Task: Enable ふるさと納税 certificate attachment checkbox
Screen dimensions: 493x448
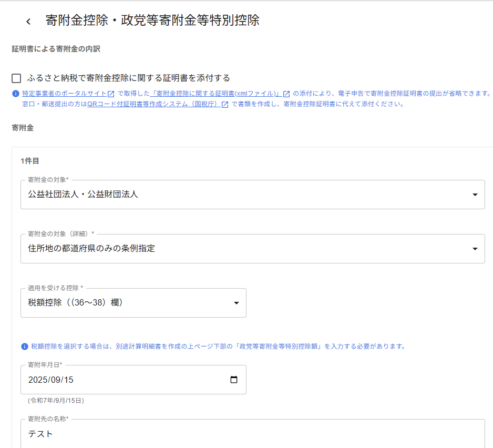Action: [x=16, y=78]
